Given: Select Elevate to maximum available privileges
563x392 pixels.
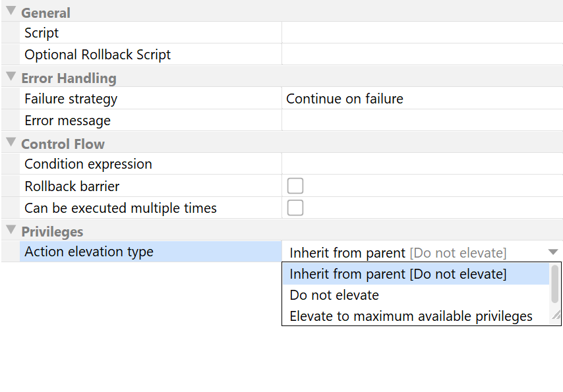Looking at the screenshot, I should 411,316.
